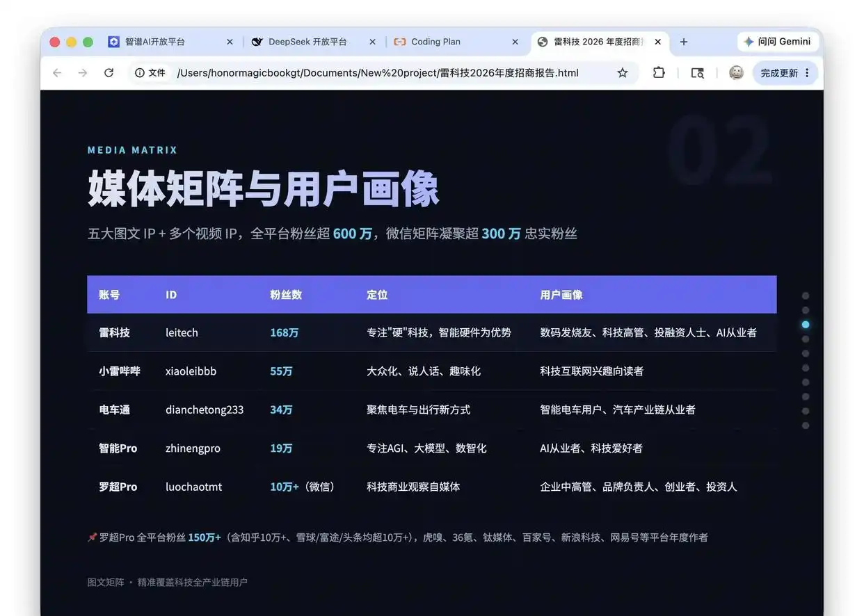Image resolution: width=864 pixels, height=616 pixels.
Task: Open the profile avatar menu
Action: coord(736,73)
